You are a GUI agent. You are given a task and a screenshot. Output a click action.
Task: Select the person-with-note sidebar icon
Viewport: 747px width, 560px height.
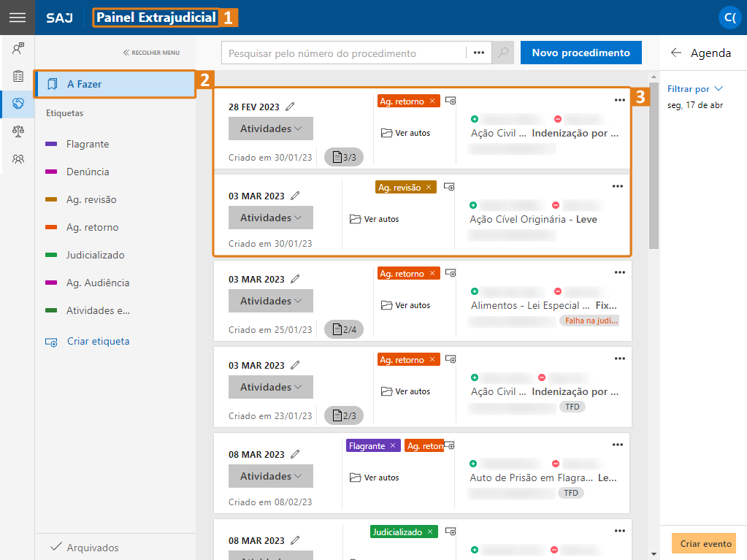(18, 47)
